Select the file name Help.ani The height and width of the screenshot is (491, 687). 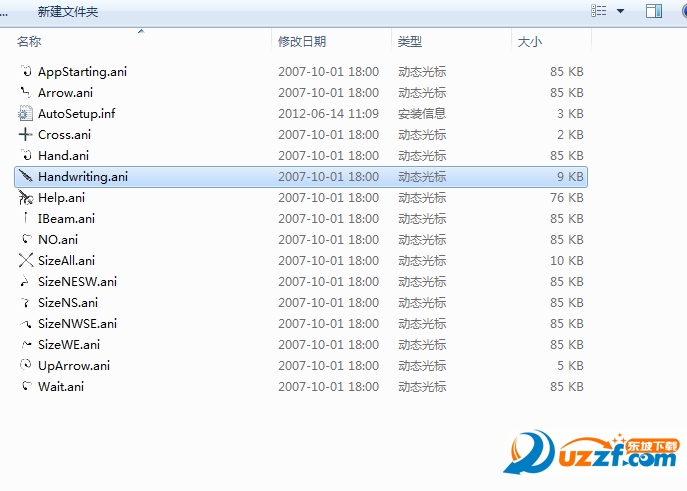pyautogui.click(x=61, y=198)
